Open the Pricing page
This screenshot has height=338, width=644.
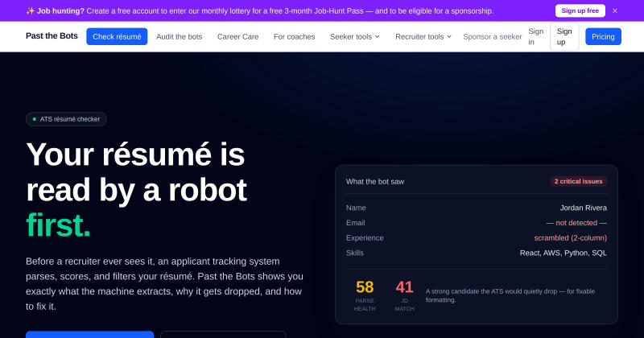(603, 36)
